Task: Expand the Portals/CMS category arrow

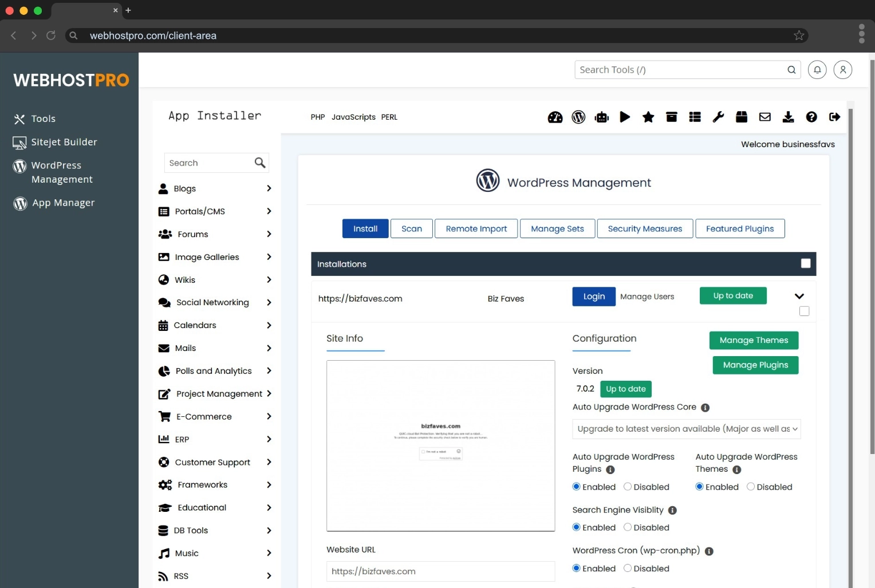Action: (x=269, y=211)
